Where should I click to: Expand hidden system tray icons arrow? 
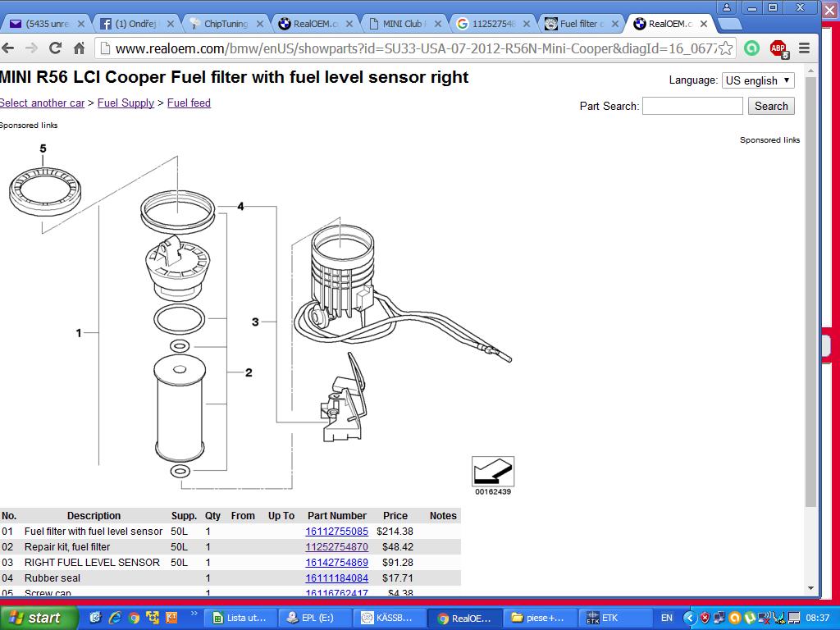689,618
